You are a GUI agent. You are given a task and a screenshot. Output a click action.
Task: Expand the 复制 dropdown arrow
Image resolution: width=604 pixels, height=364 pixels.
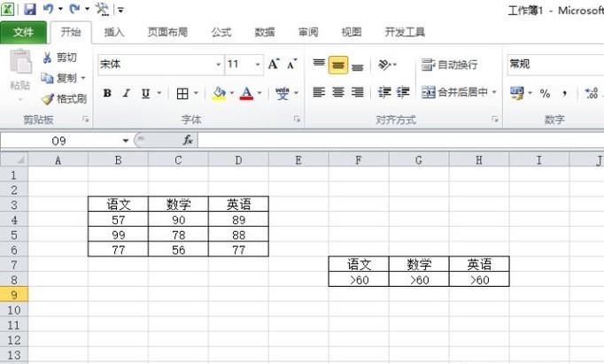click(x=83, y=78)
